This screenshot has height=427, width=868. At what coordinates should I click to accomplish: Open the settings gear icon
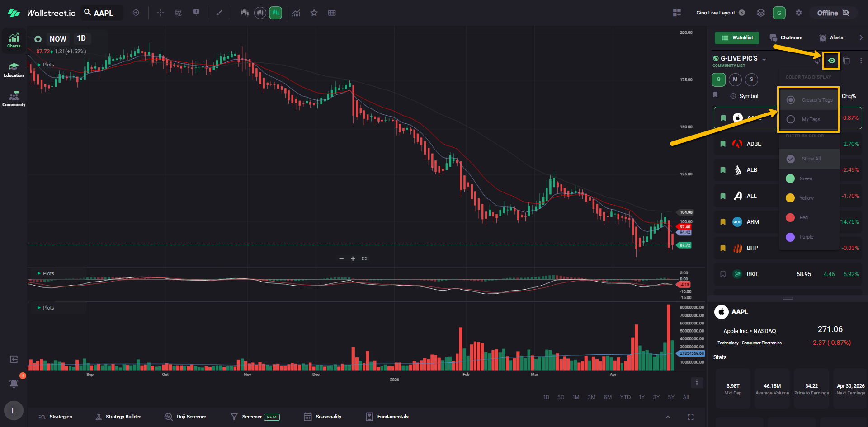point(799,13)
